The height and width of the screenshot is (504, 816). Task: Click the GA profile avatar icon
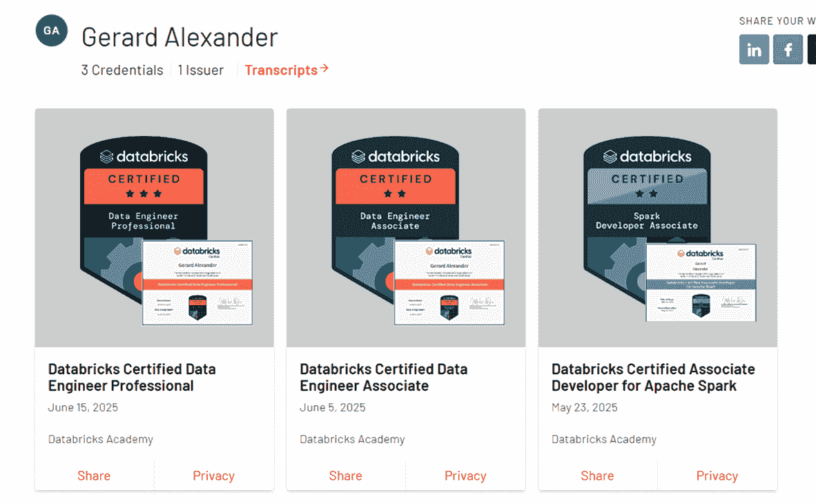coord(52,30)
